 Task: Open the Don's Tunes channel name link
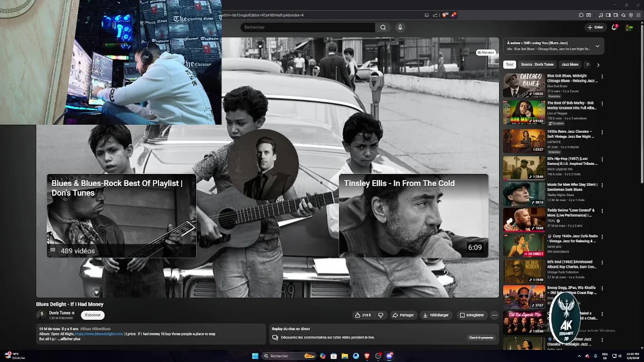coord(60,313)
